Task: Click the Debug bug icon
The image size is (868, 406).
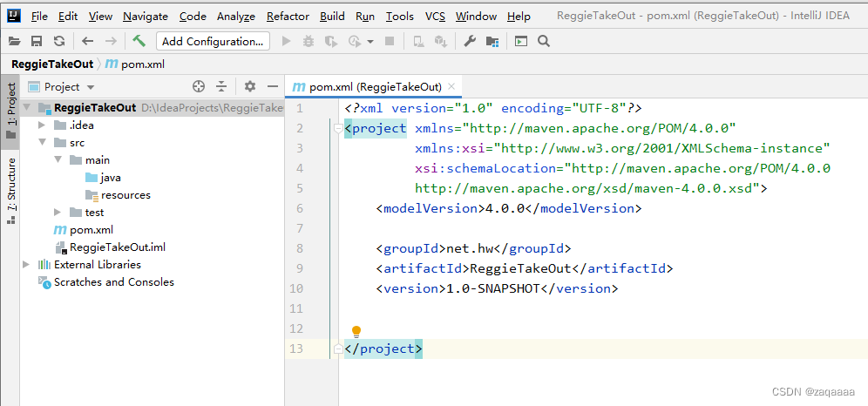Action: click(x=309, y=41)
